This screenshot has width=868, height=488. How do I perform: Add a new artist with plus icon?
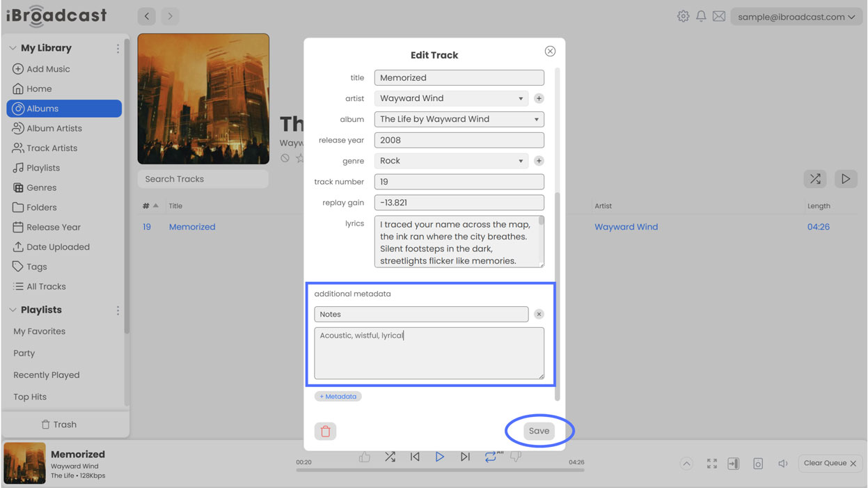[539, 99]
